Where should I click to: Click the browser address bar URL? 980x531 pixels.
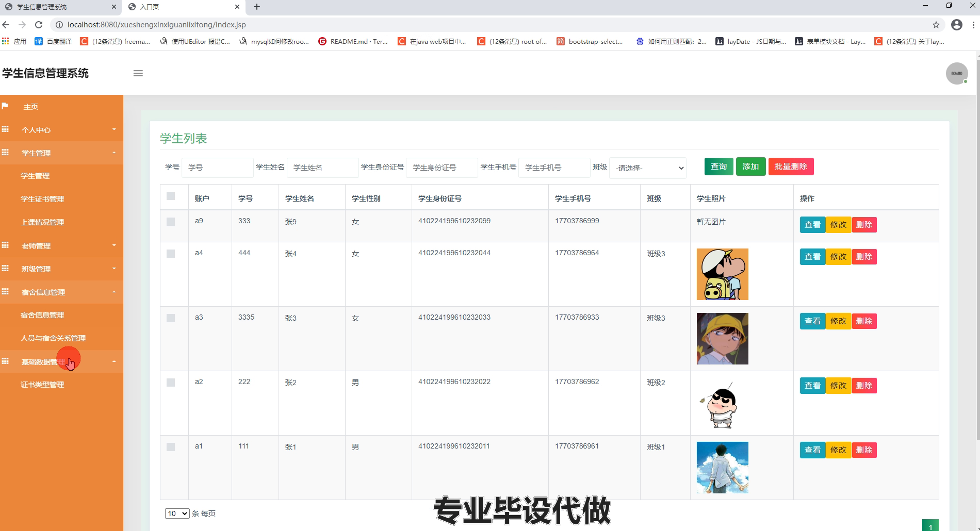[157, 25]
